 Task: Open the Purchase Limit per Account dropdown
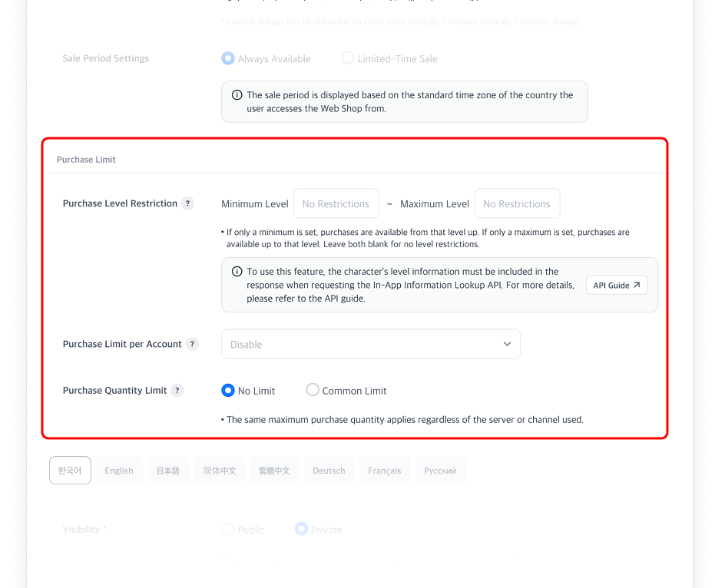pyautogui.click(x=370, y=344)
